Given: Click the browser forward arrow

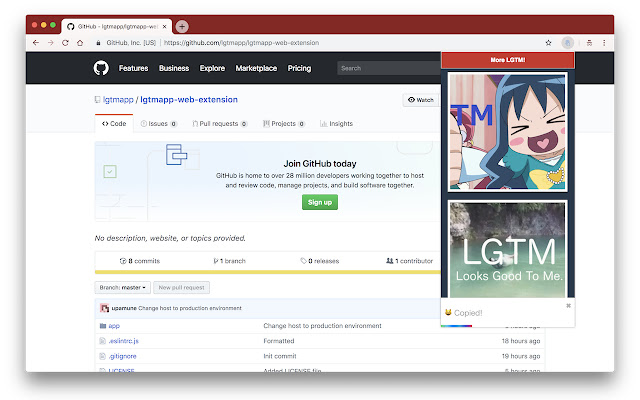Looking at the screenshot, I should pyautogui.click(x=51, y=42).
